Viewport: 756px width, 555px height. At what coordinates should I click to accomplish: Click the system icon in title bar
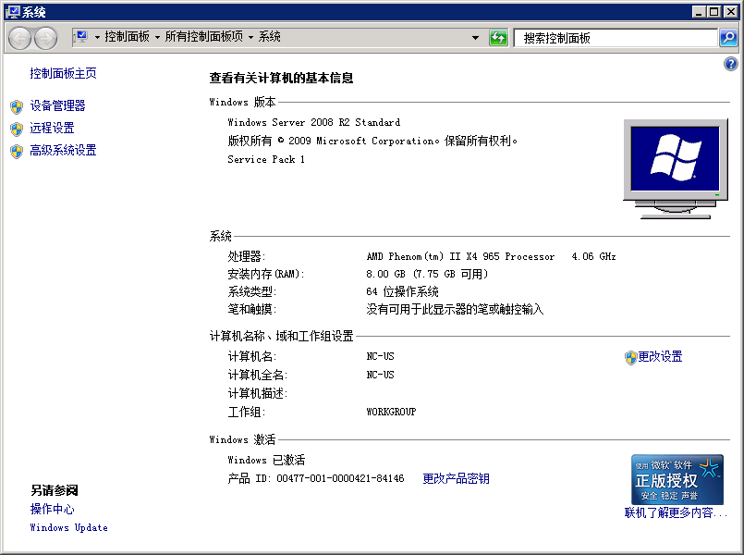[13, 12]
